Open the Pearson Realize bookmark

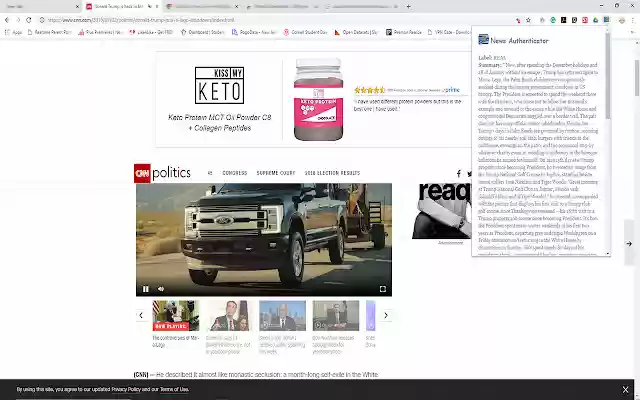(404, 32)
